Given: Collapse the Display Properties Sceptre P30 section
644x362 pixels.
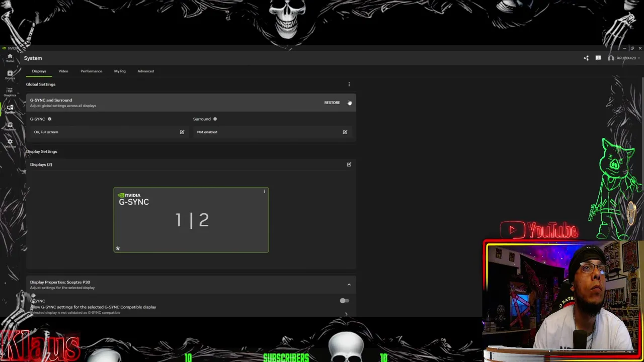Looking at the screenshot, I should [349, 285].
